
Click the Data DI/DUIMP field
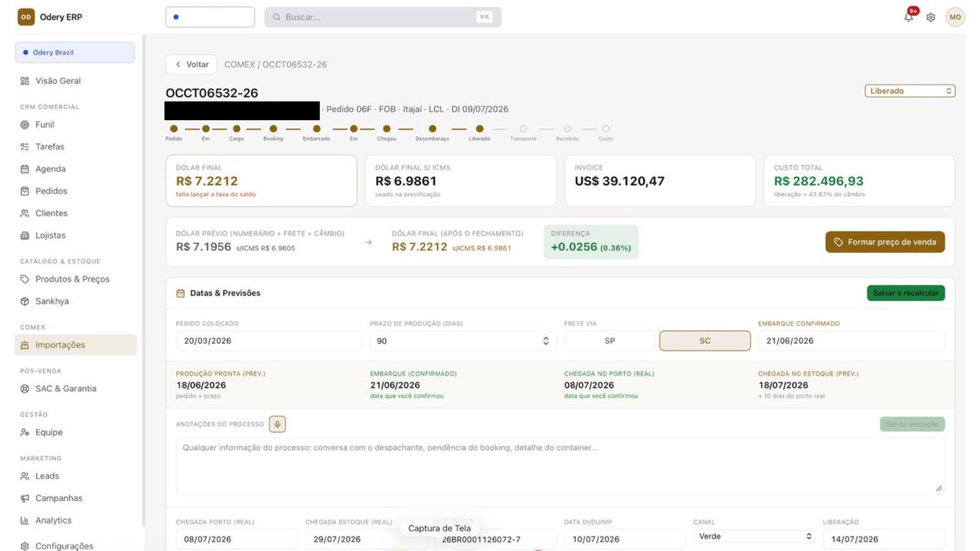pos(625,539)
